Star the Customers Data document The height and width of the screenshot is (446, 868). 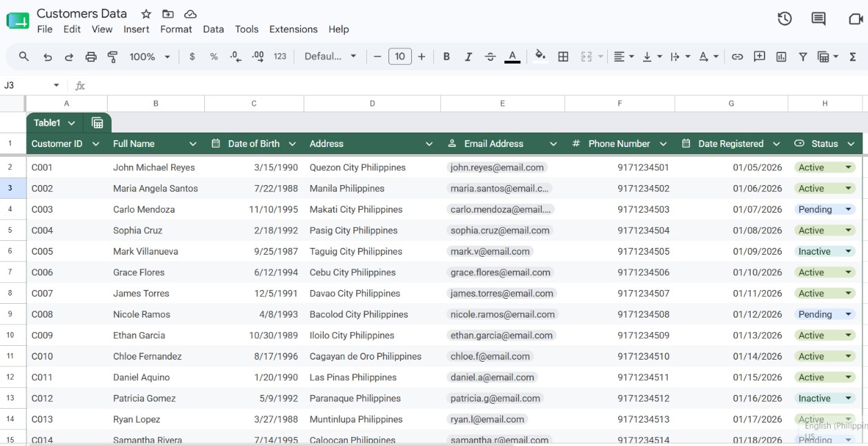pyautogui.click(x=146, y=14)
